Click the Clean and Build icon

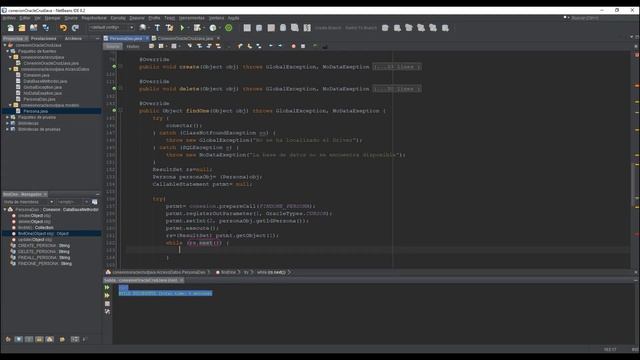pos(169,28)
